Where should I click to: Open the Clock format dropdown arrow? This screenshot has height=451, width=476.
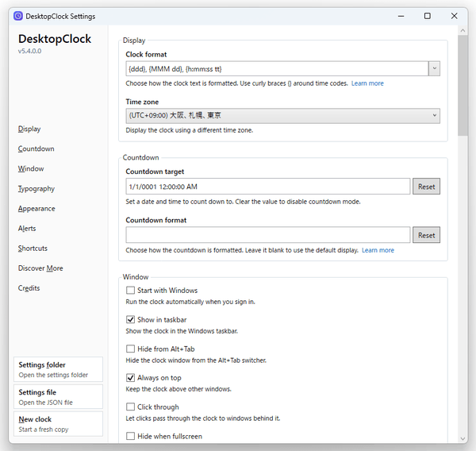pos(435,69)
